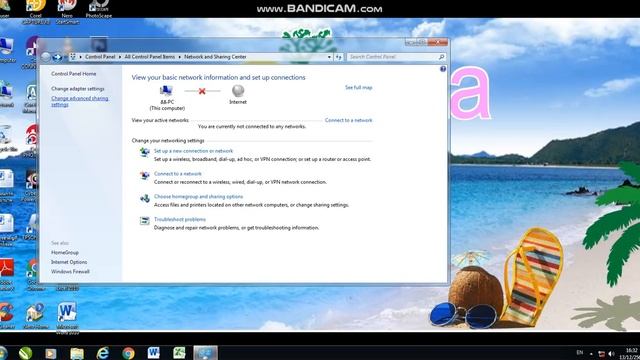The width and height of the screenshot is (640, 360).
Task: Click the Refresh button beside address bar
Action: [339, 57]
